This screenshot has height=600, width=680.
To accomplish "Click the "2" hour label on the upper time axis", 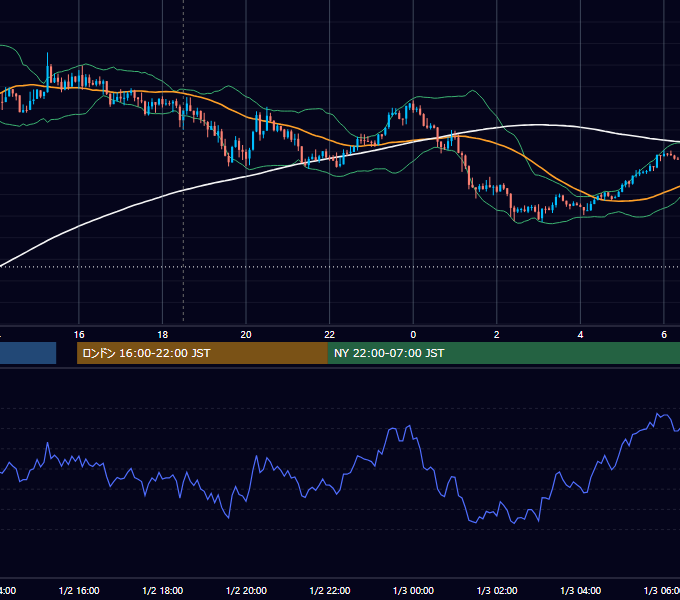I will (497, 335).
